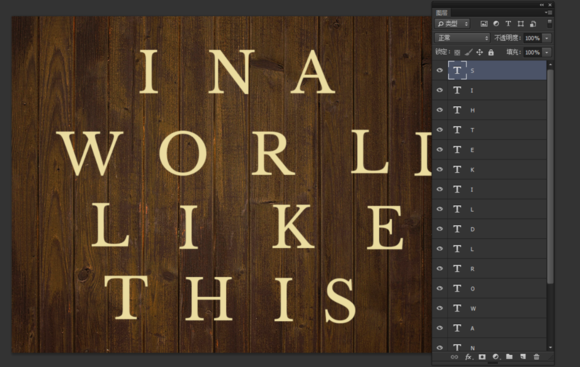The height and width of the screenshot is (367, 580).
Task: Select the layer named N
Action: coord(497,345)
